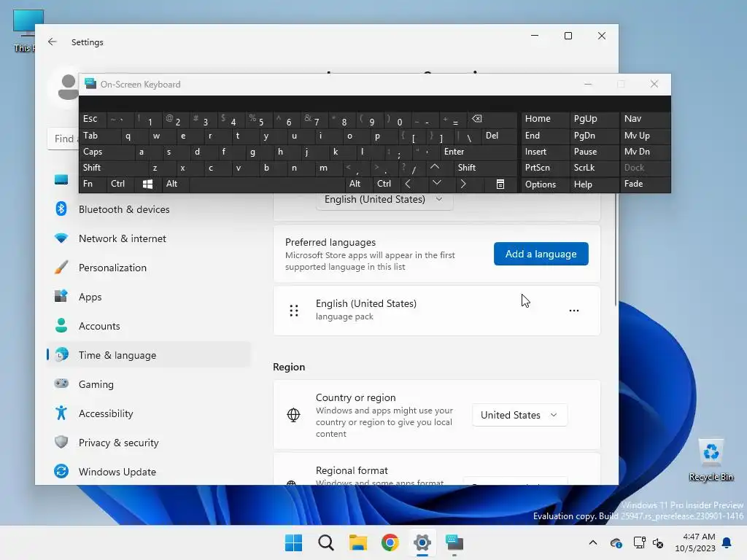Image resolution: width=747 pixels, height=560 pixels.
Task: Open Gaming settings
Action: [x=149, y=384]
